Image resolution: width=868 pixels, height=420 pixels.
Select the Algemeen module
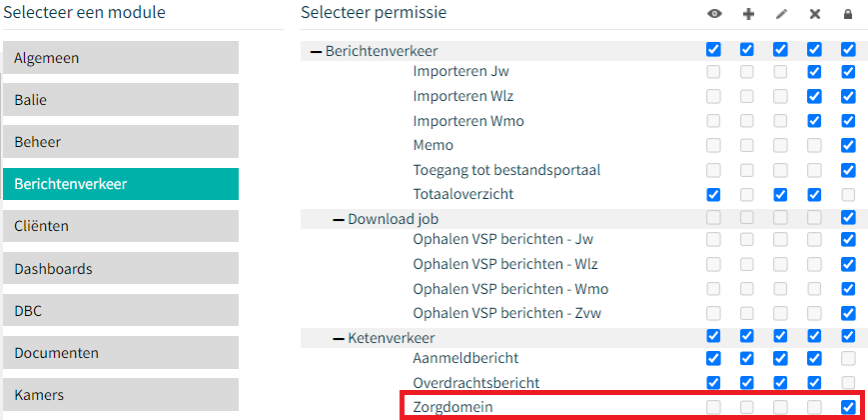(121, 58)
